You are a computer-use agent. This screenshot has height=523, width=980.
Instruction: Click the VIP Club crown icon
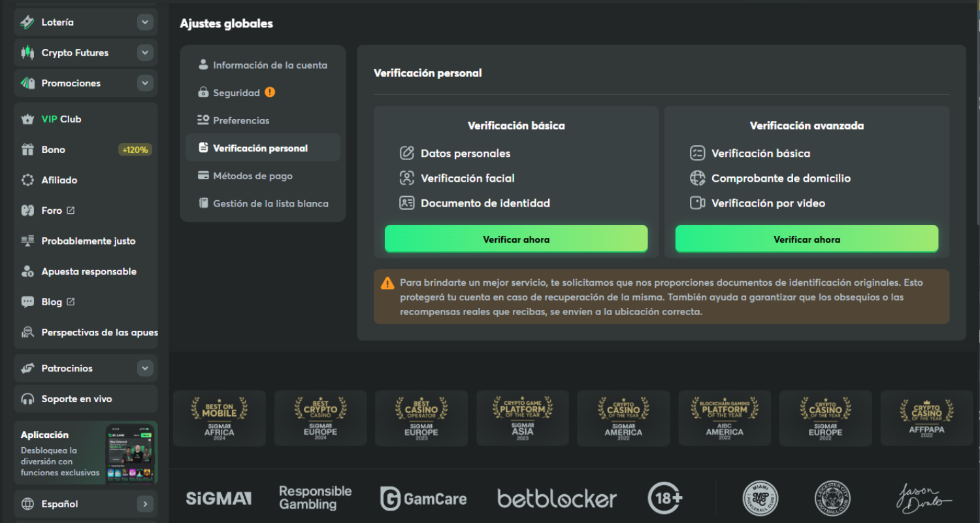coord(27,120)
